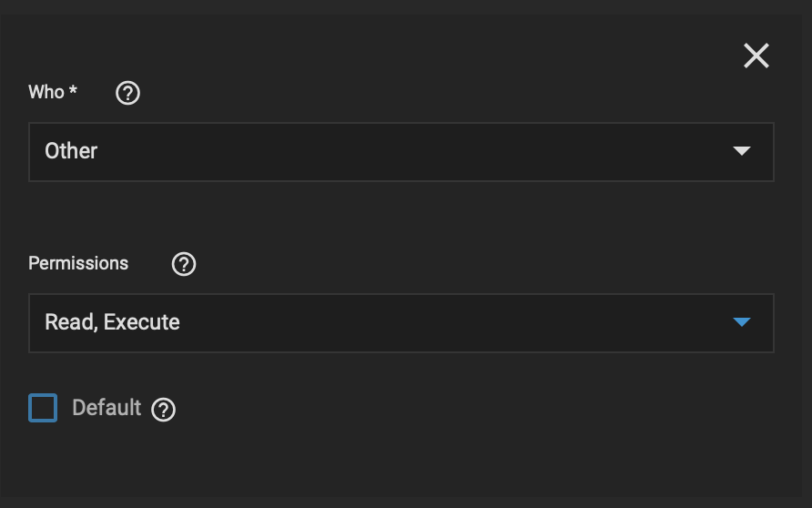812x508 pixels.
Task: Open the help tooltip beside Who
Action: tap(128, 93)
